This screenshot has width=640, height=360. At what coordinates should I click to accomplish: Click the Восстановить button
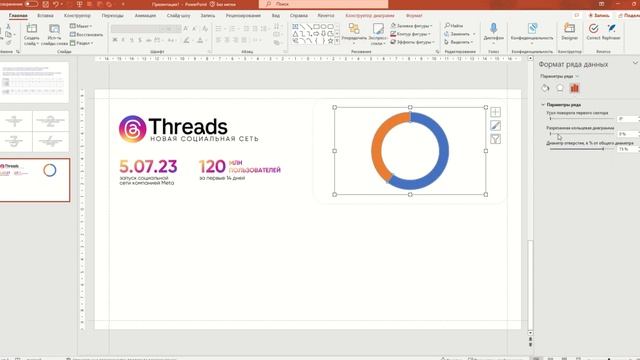click(x=86, y=35)
